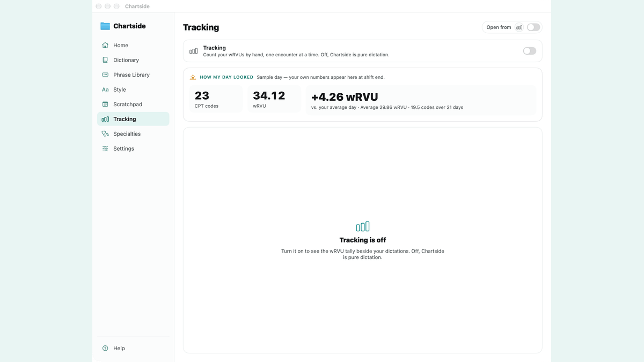This screenshot has height=362, width=644.
Task: Open Home via its house icon
Action: [x=105, y=46]
